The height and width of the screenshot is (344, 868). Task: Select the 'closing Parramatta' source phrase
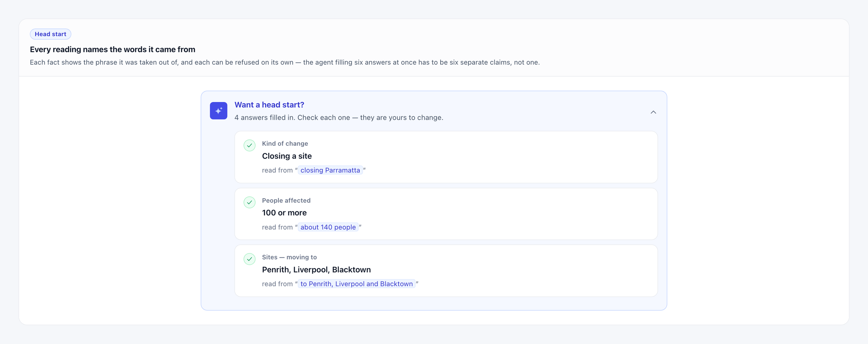(x=330, y=170)
